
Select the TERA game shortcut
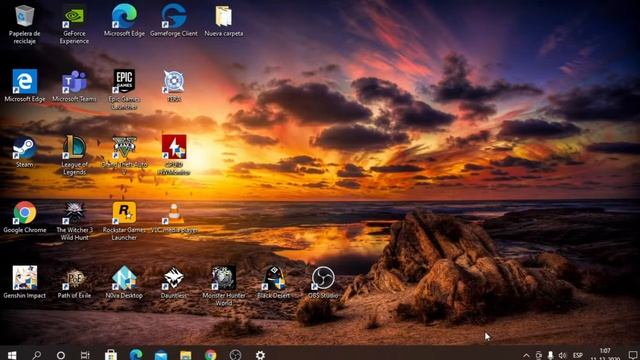pos(174,86)
